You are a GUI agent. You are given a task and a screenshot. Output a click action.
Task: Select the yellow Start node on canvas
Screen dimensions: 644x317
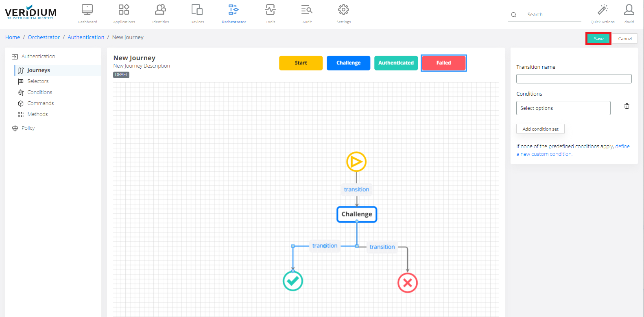(x=356, y=162)
